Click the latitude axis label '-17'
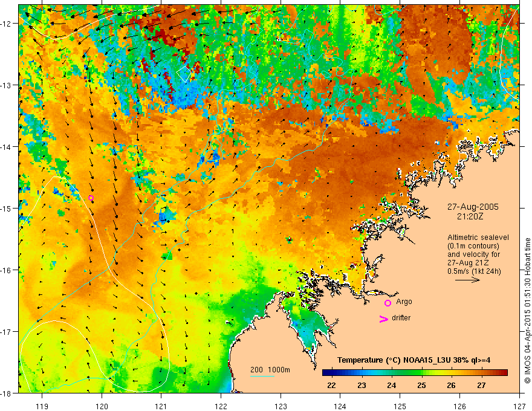 pyautogui.click(x=7, y=331)
